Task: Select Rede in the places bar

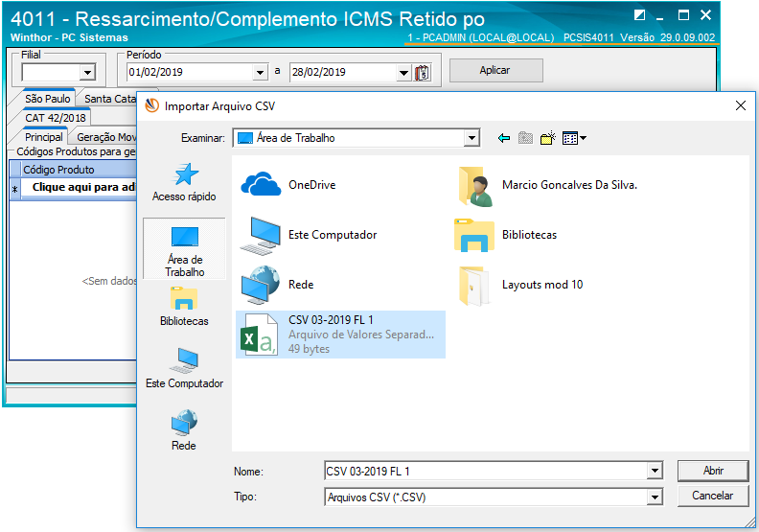Action: click(x=184, y=430)
